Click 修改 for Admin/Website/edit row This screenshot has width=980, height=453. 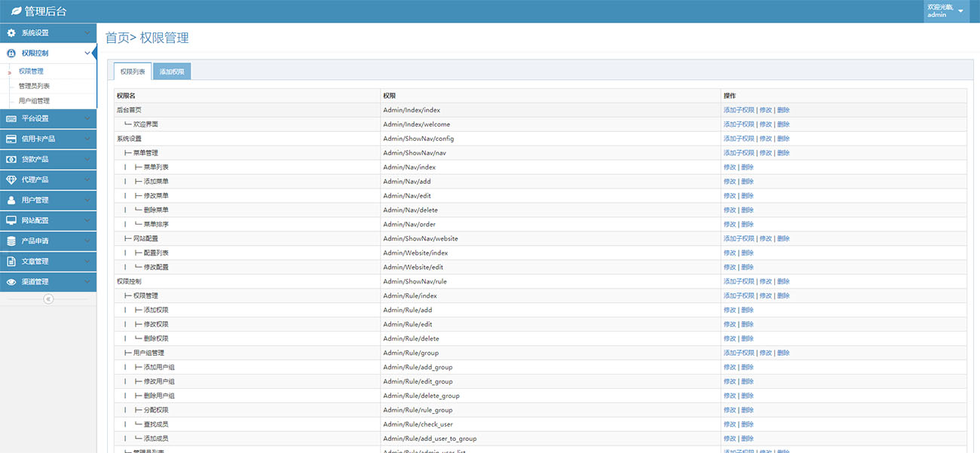click(x=730, y=268)
